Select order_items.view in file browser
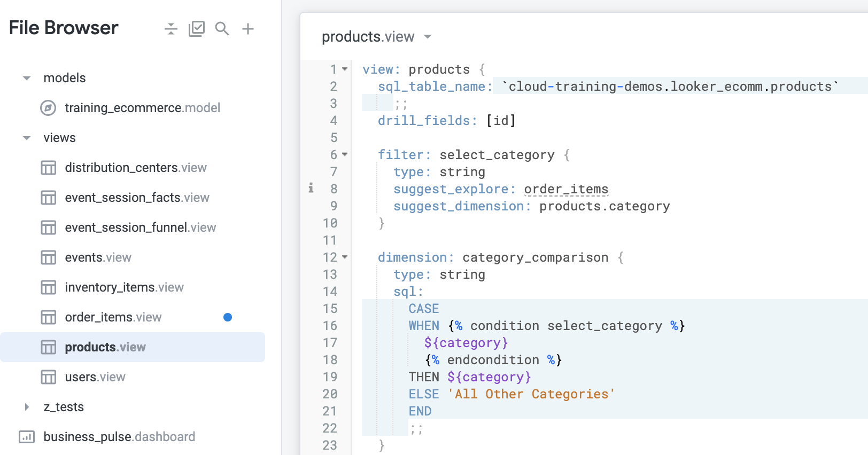 click(113, 317)
